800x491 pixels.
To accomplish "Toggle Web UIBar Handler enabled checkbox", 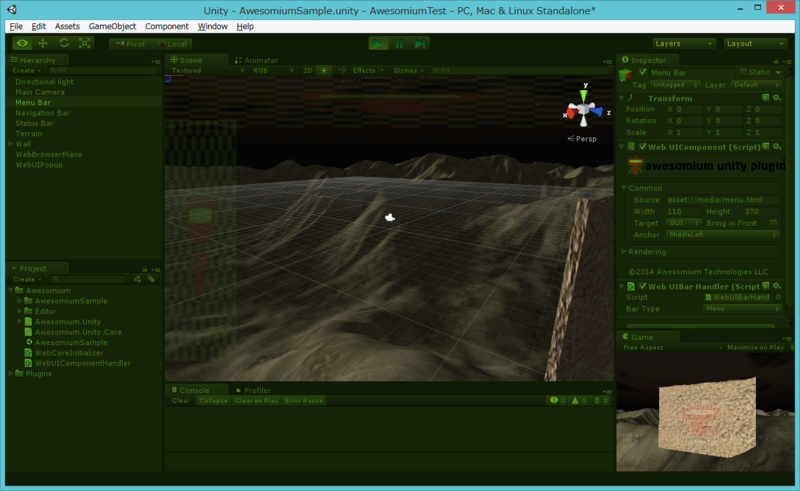I will point(642,286).
